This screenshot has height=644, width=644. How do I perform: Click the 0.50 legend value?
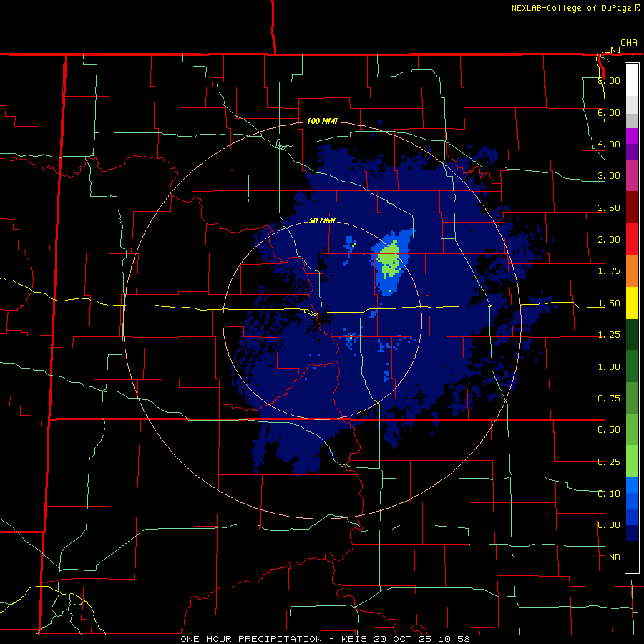click(x=609, y=430)
